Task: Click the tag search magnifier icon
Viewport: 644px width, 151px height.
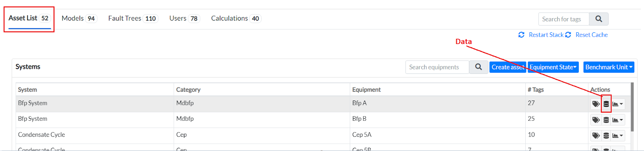Action: point(599,19)
